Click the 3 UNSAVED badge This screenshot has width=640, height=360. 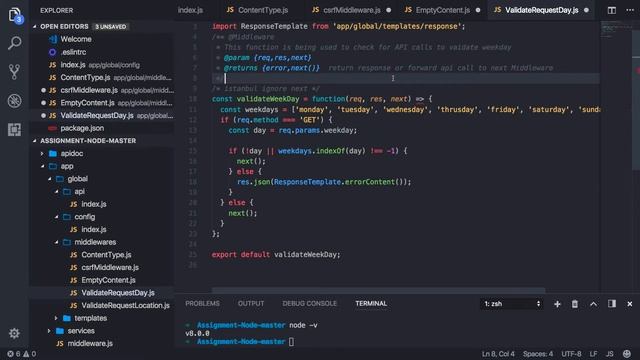[111, 27]
